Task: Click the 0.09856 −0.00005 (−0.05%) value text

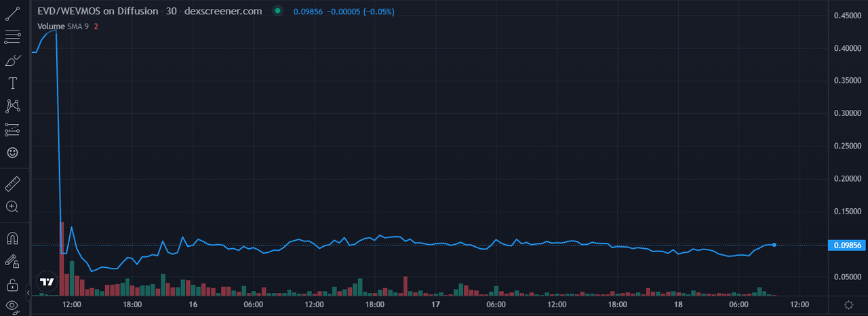Action: coord(344,12)
